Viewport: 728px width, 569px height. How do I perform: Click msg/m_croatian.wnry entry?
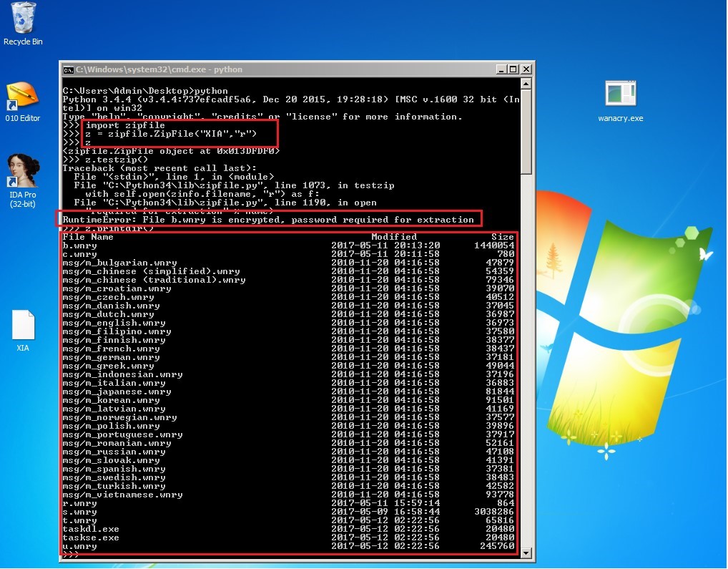point(117,288)
